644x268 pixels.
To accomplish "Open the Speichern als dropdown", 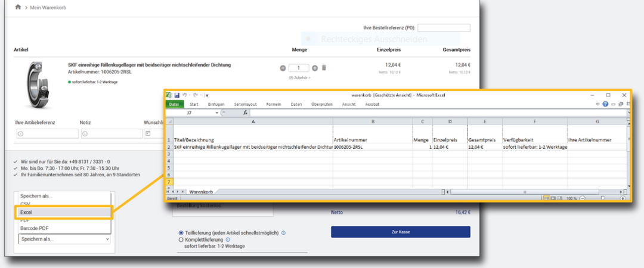I will [x=64, y=239].
